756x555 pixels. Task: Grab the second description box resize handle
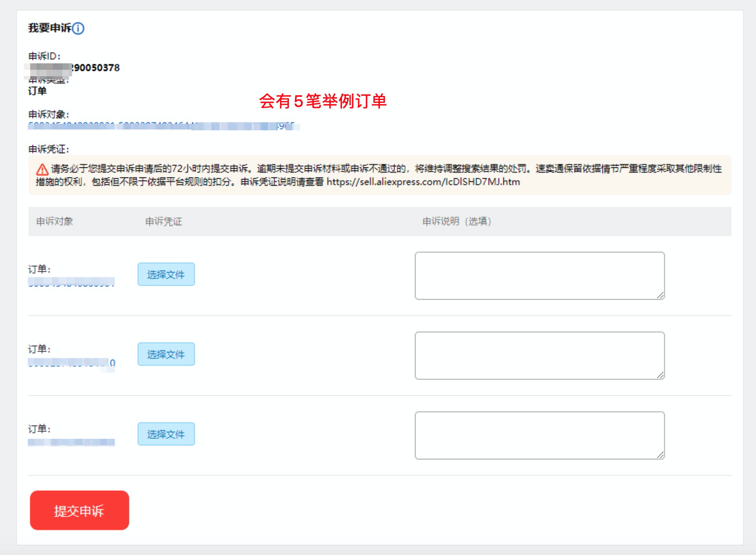(660, 375)
